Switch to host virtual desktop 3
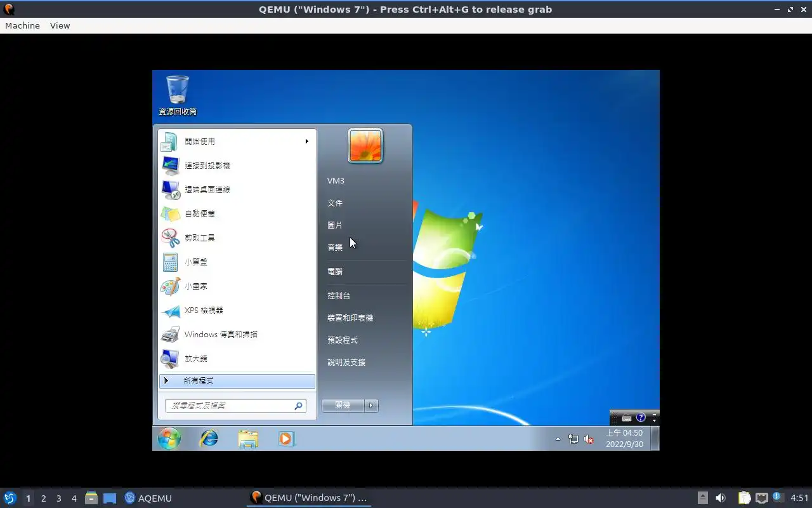 point(58,498)
